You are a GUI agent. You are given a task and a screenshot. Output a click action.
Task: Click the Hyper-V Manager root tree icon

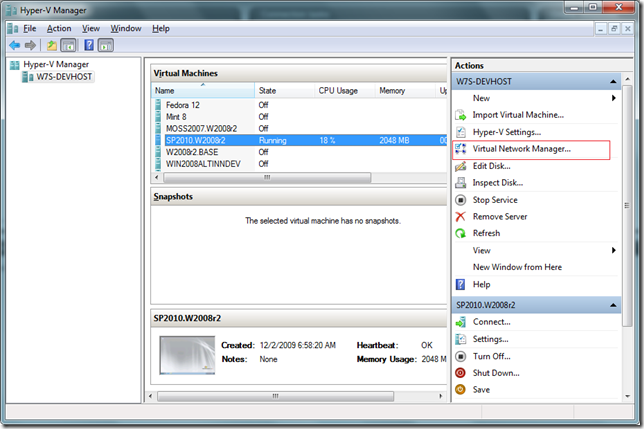click(15, 64)
